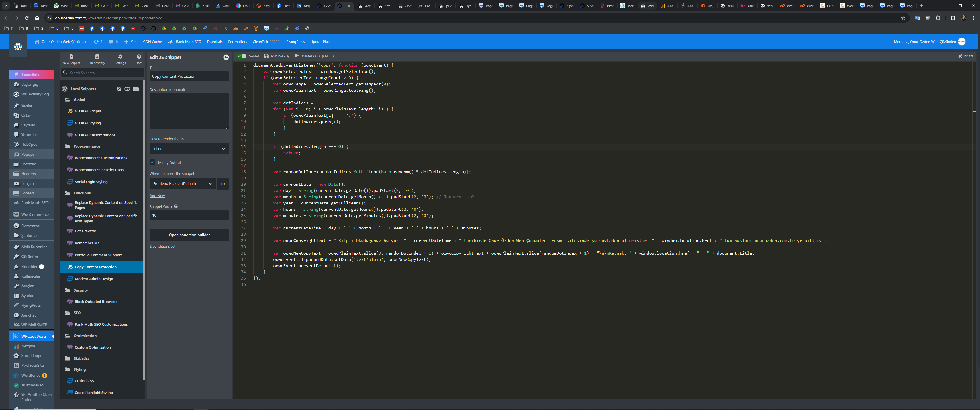Open the snippet Repository
This screenshot has width=980, height=410.
click(x=97, y=59)
